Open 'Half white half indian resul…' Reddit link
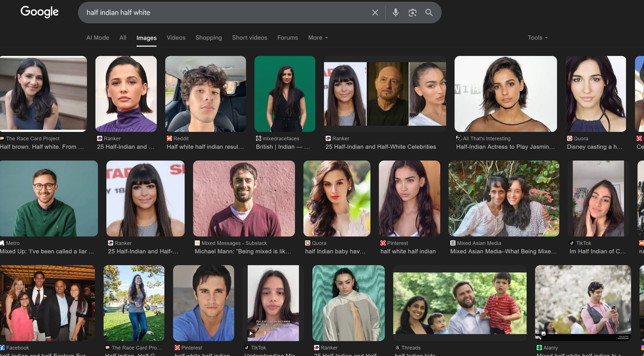644x356 pixels. point(205,147)
